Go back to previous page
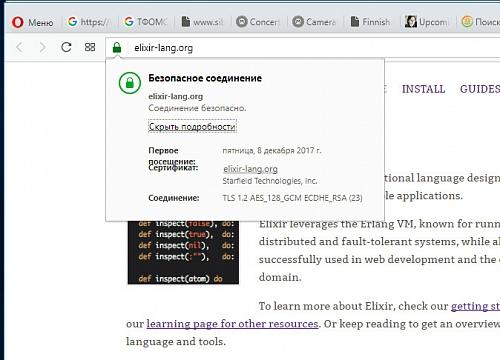Screen dimensions: 500x360 click(x=20, y=47)
